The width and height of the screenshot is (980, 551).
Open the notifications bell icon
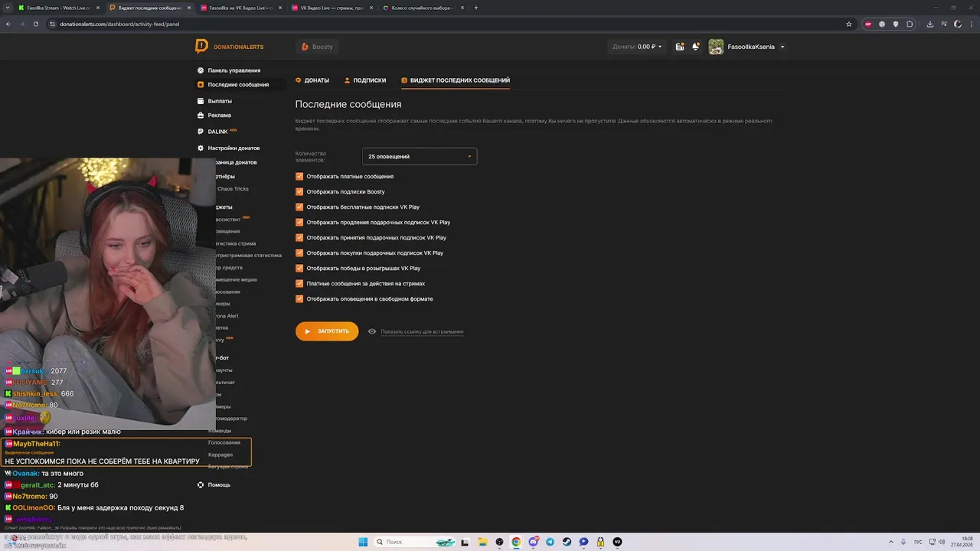pos(695,47)
